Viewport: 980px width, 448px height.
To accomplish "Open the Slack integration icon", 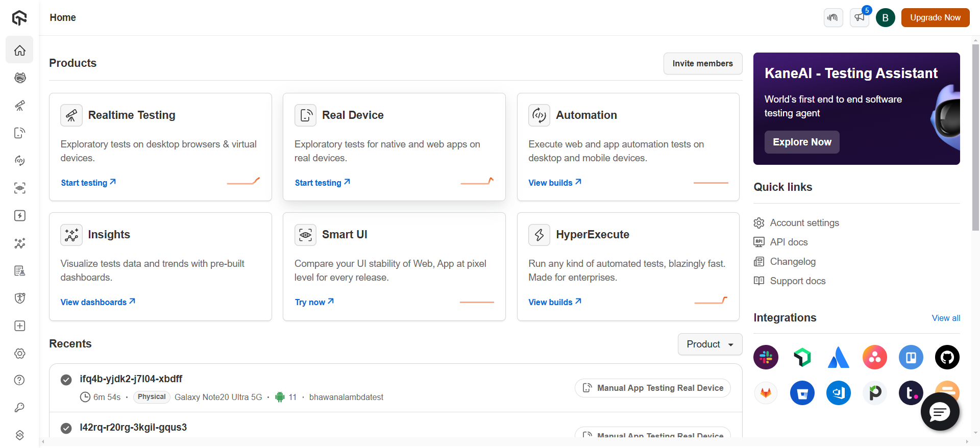I will click(766, 357).
